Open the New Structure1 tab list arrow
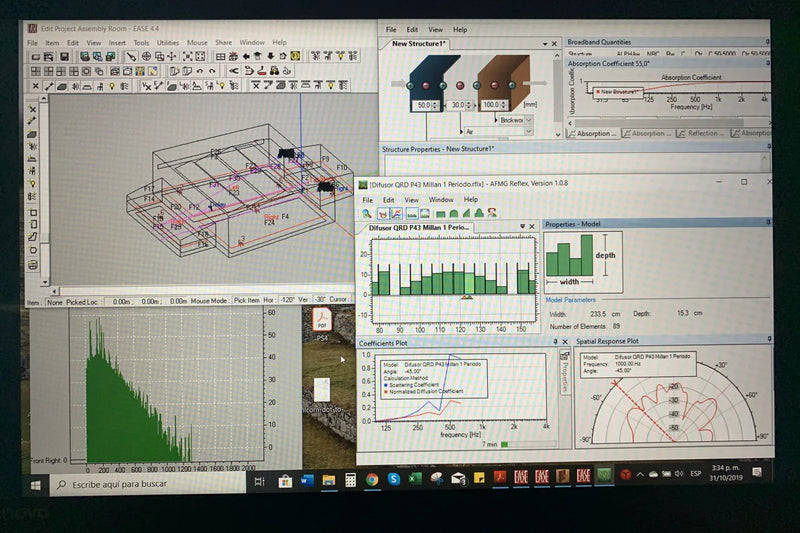The width and height of the screenshot is (800, 533). coord(545,44)
